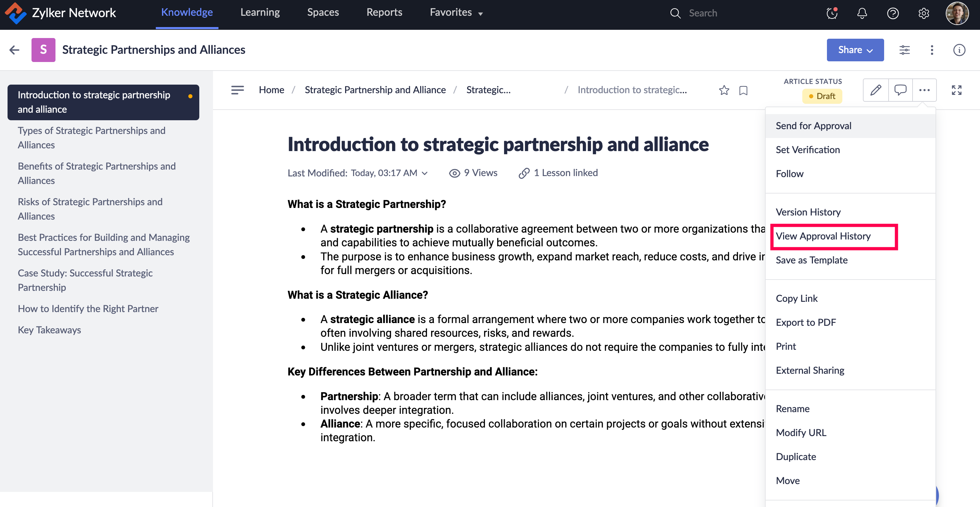
Task: Open the manual info circle icon
Action: (x=959, y=50)
